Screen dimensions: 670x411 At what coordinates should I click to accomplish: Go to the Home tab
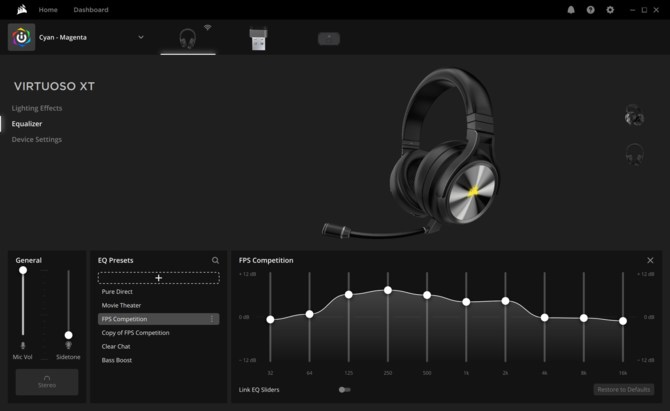[48, 9]
